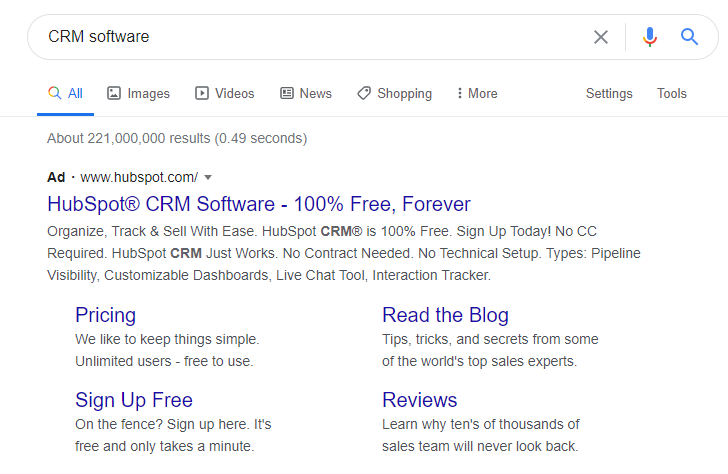Select the News newspaper icon
The image size is (728, 474).
(287, 93)
